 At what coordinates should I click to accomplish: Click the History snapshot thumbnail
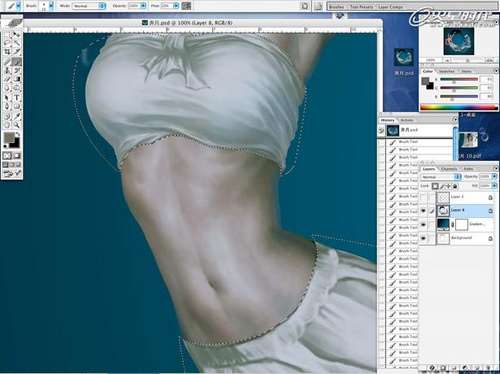pos(393,130)
